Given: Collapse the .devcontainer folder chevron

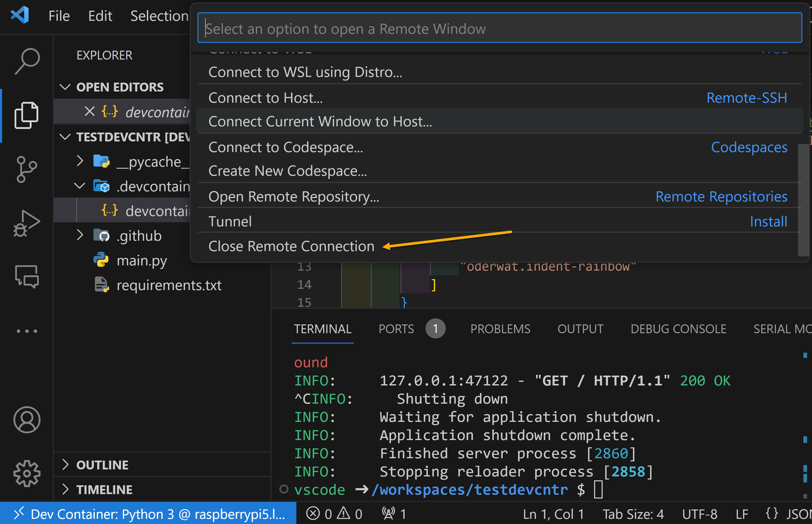Looking at the screenshot, I should 79,186.
